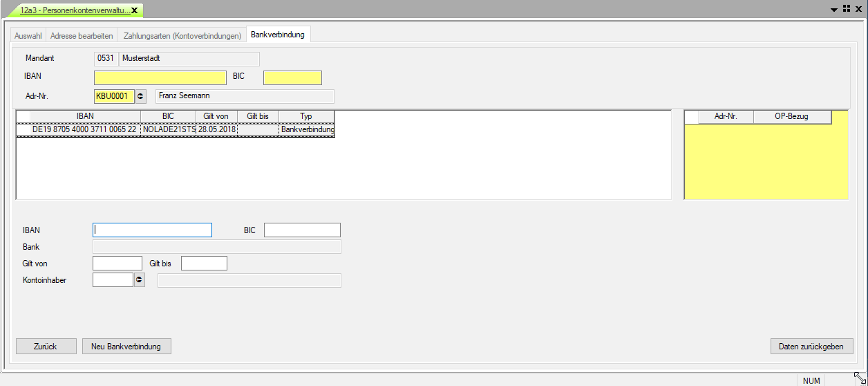868x386 pixels.
Task: Open the Kontoinhaber lookup icon
Action: 140,280
